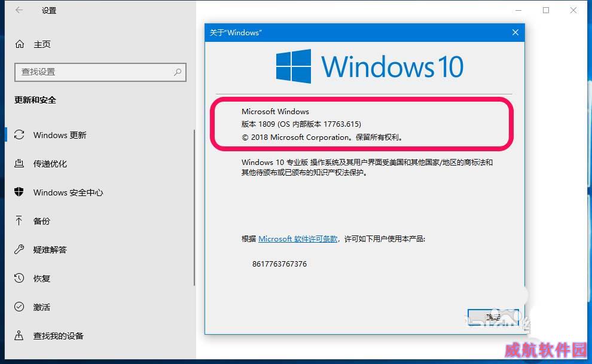The image size is (592, 364).
Task: Click the Windows 安全中心 shield icon
Action: [19, 192]
